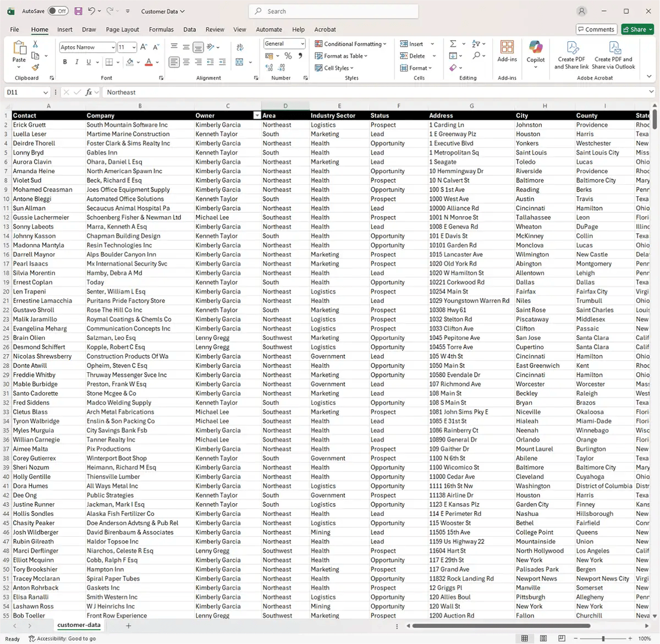Open Copilot from the ribbon
Image resolution: width=660 pixels, height=644 pixels.
coord(536,54)
